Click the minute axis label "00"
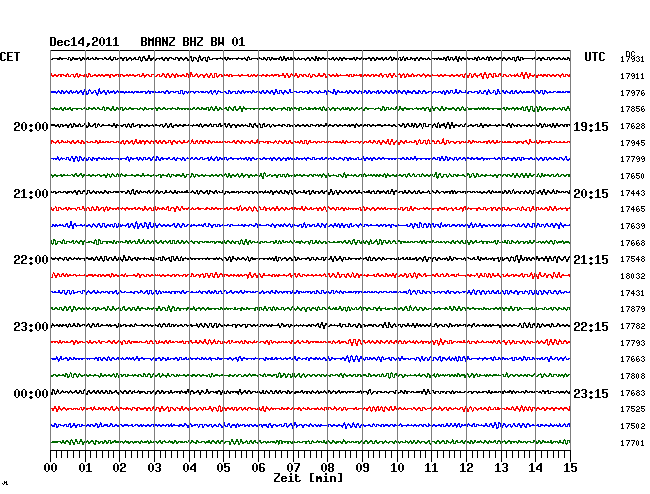650x494 pixels. click(x=51, y=468)
